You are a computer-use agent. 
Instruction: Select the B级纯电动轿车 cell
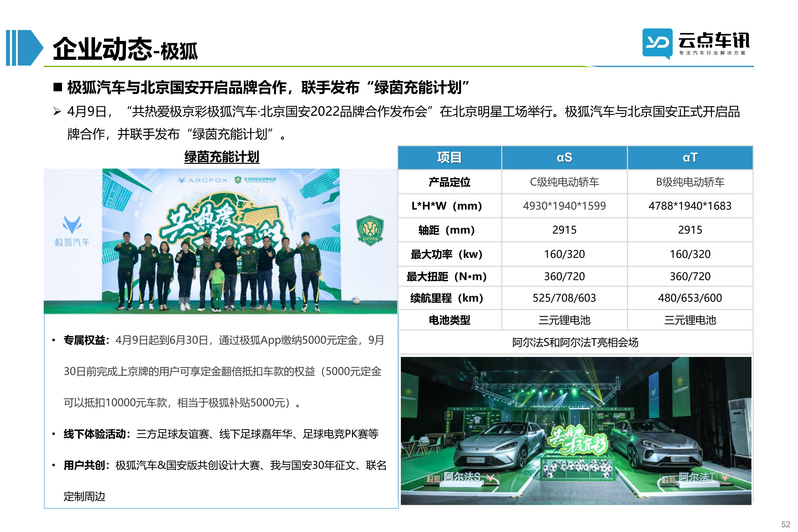pyautogui.click(x=690, y=182)
